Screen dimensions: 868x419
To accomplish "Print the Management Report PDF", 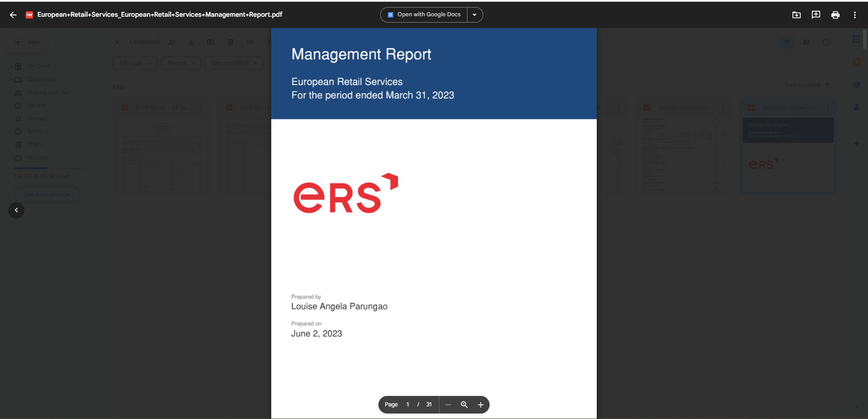I will [x=835, y=15].
